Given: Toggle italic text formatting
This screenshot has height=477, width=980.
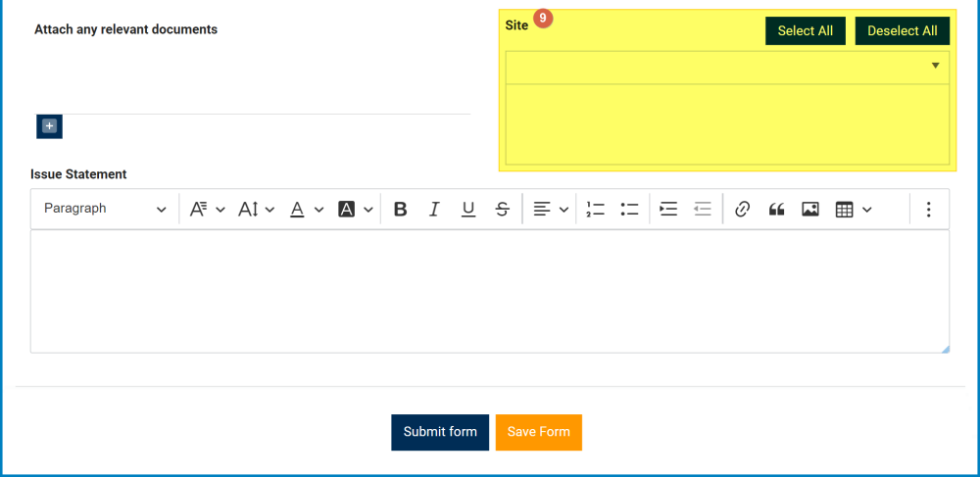Looking at the screenshot, I should (434, 209).
